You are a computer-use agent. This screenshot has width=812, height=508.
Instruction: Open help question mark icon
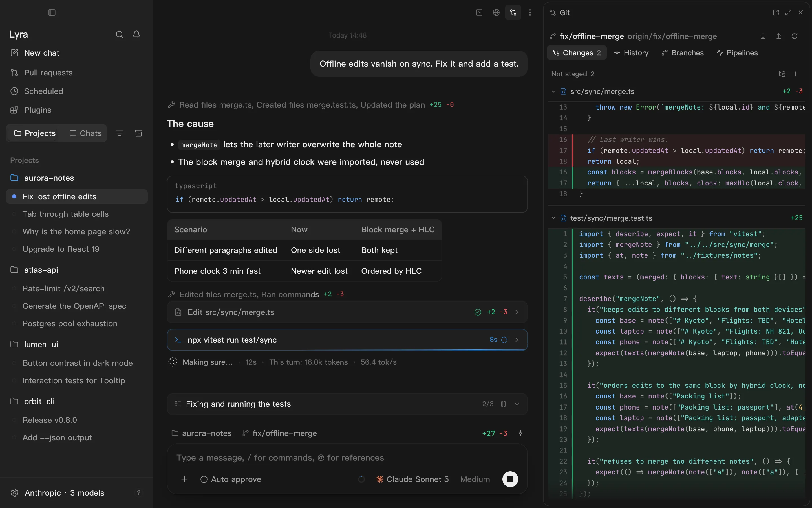click(x=139, y=493)
